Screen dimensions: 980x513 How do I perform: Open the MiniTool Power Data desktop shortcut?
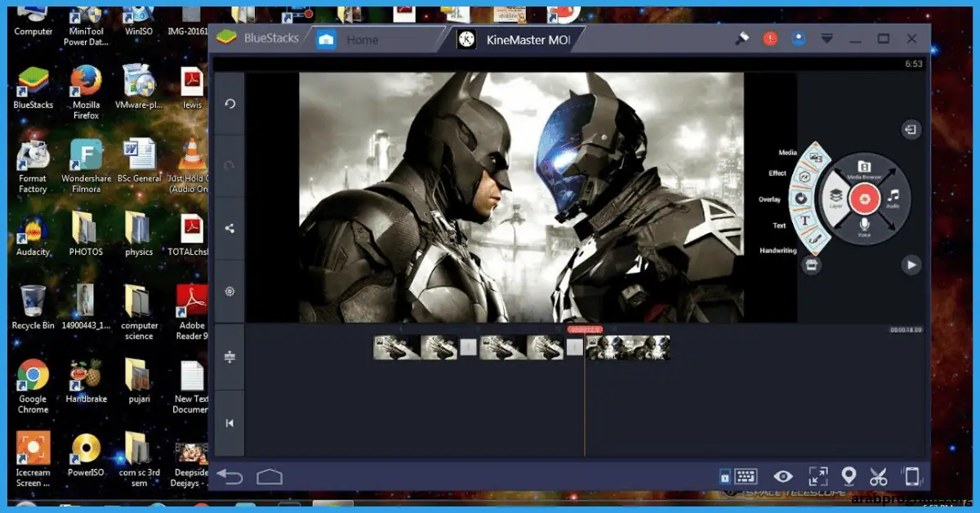coord(86,27)
